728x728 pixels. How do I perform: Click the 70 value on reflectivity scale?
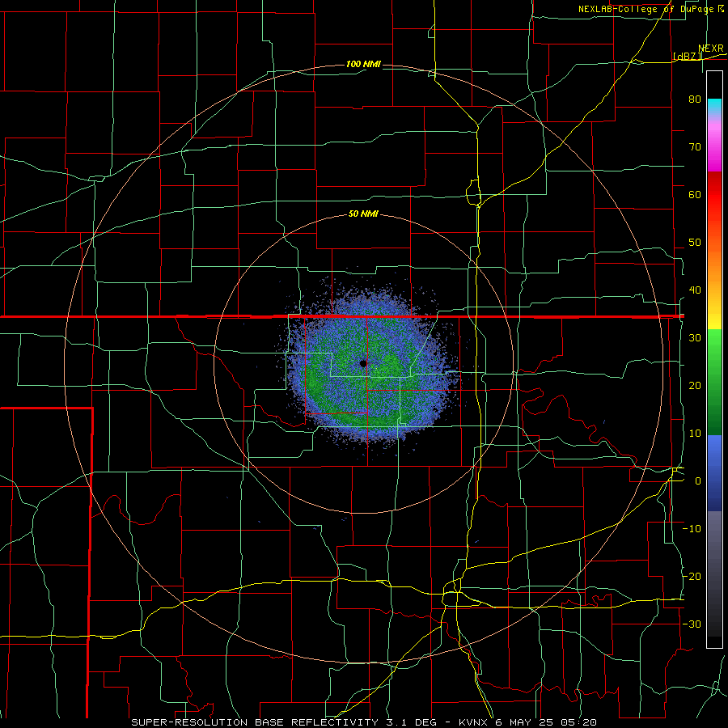[695, 147]
